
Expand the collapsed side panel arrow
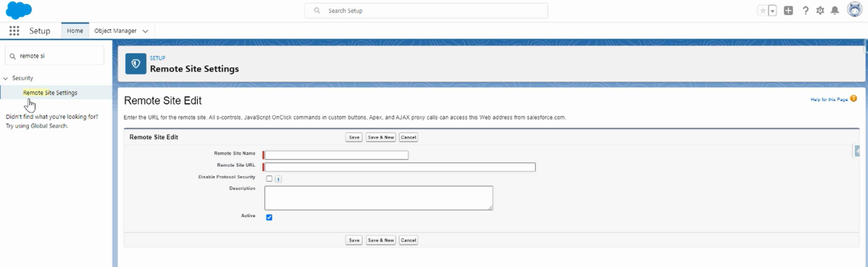coord(857,151)
